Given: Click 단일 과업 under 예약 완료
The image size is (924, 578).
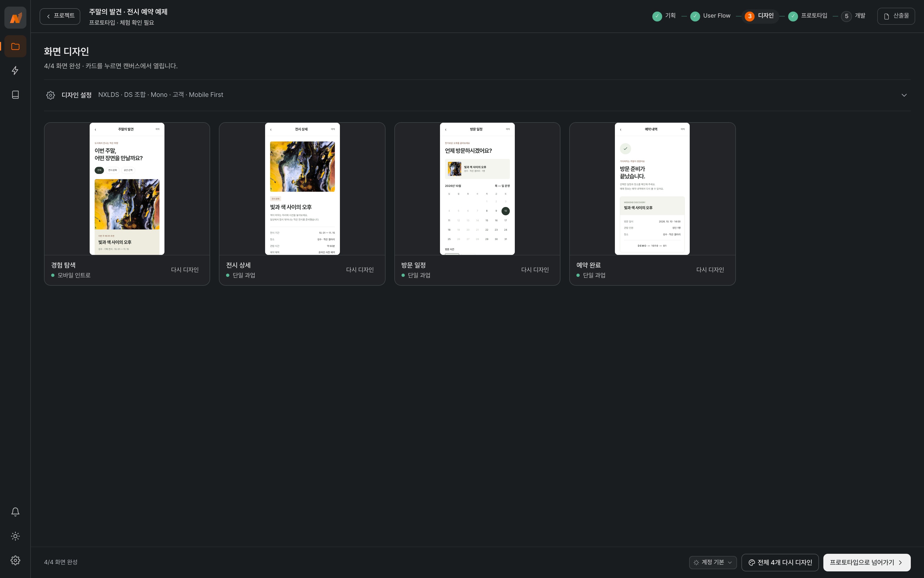Looking at the screenshot, I should click(594, 275).
